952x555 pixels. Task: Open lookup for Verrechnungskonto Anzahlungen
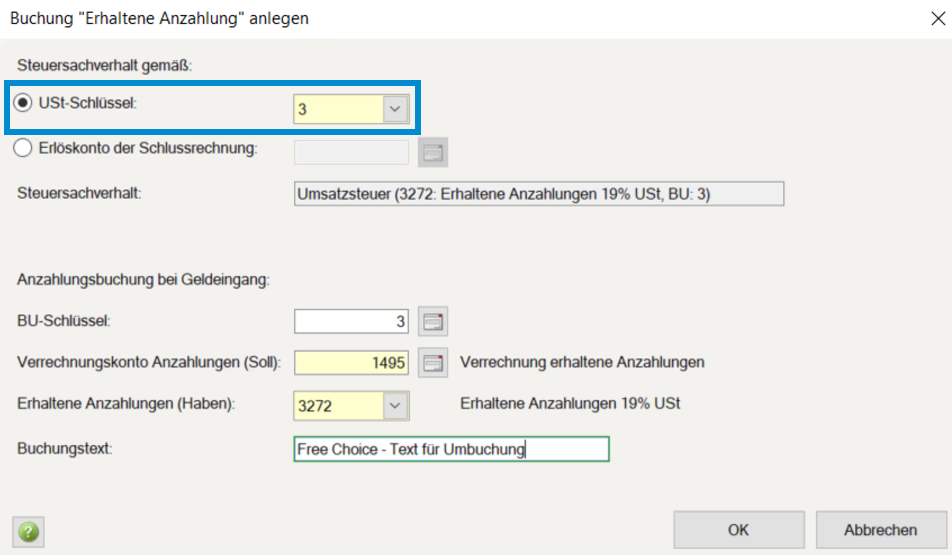point(433,363)
